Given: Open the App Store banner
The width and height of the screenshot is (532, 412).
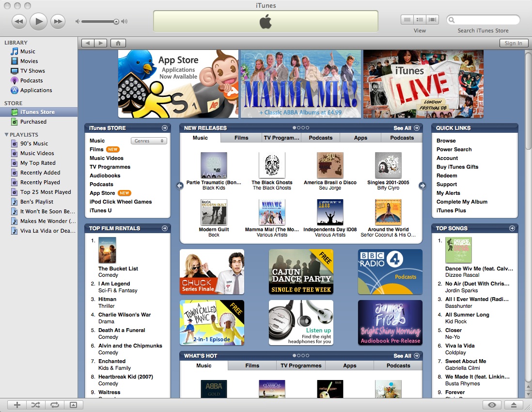Looking at the screenshot, I should (178, 84).
